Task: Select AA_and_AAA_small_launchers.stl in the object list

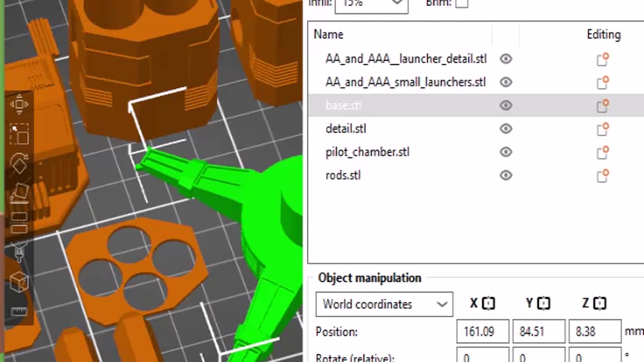Action: (x=406, y=82)
